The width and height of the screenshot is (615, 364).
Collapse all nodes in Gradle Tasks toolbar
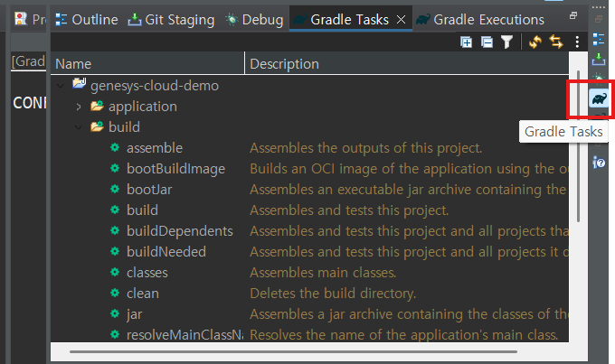pos(487,42)
